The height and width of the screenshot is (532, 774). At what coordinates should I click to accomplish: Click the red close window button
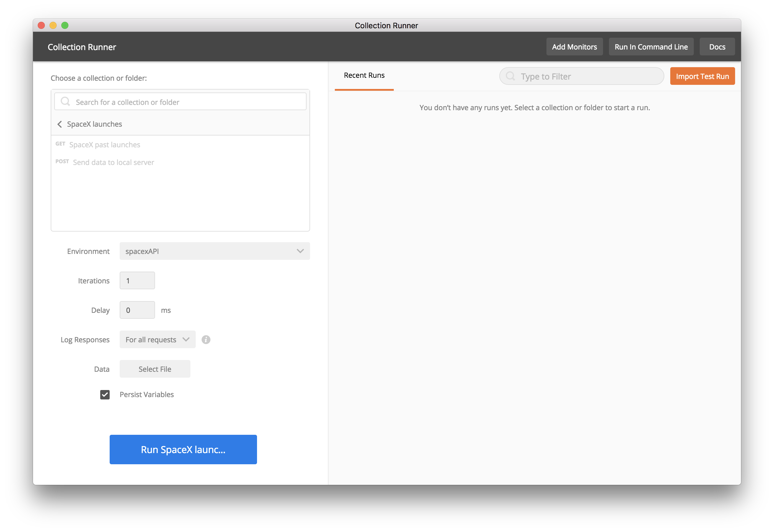click(x=41, y=25)
